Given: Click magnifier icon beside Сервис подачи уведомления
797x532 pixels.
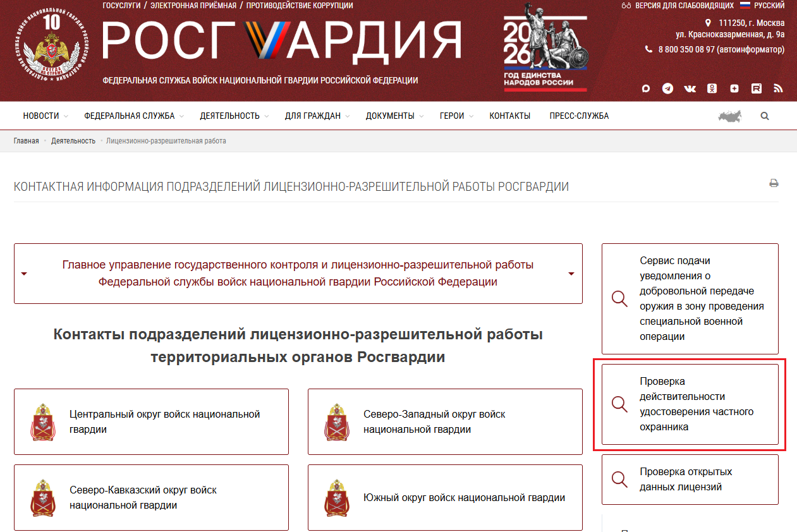Looking at the screenshot, I should [x=619, y=299].
